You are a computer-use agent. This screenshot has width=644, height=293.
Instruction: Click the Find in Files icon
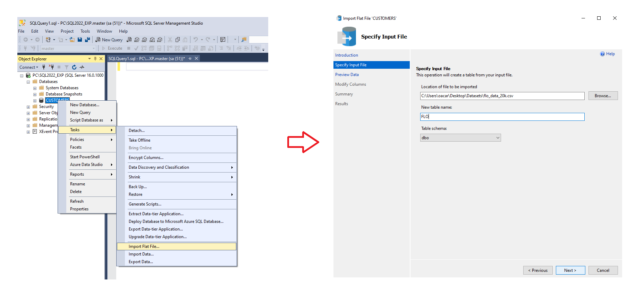pos(244,40)
